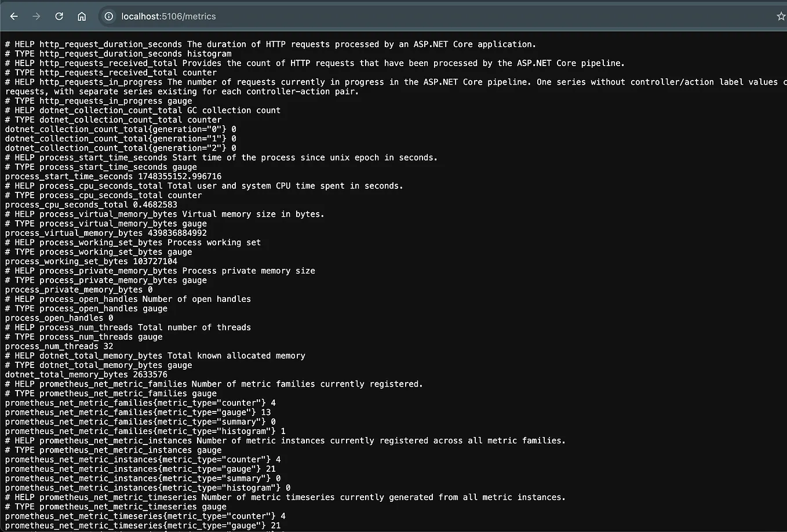This screenshot has width=787, height=532.
Task: Navigate back using the back arrow
Action: (14, 16)
